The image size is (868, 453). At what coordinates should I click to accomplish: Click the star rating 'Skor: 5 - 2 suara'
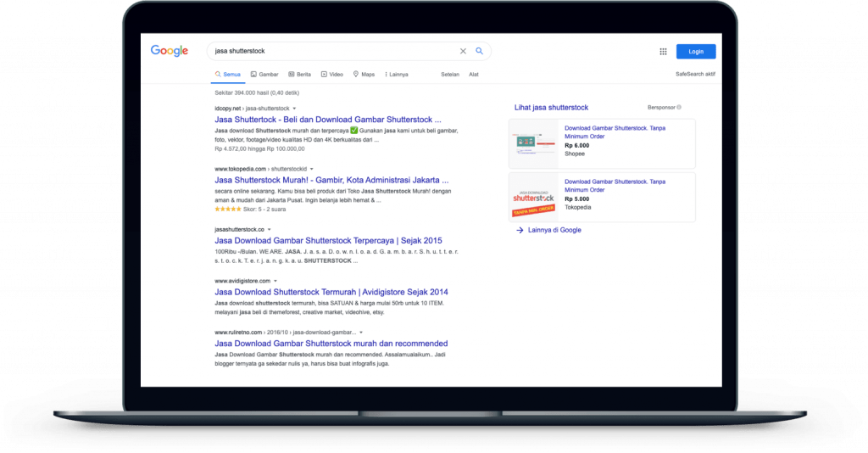point(250,210)
